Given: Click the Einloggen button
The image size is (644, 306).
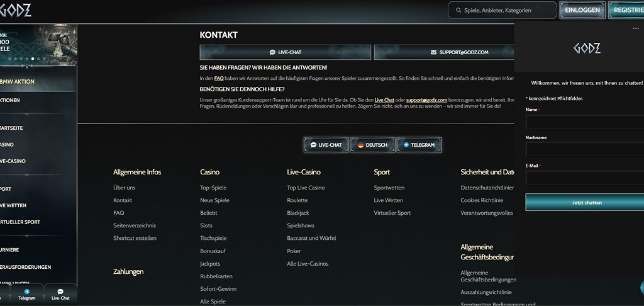Looking at the screenshot, I should pos(582,10).
